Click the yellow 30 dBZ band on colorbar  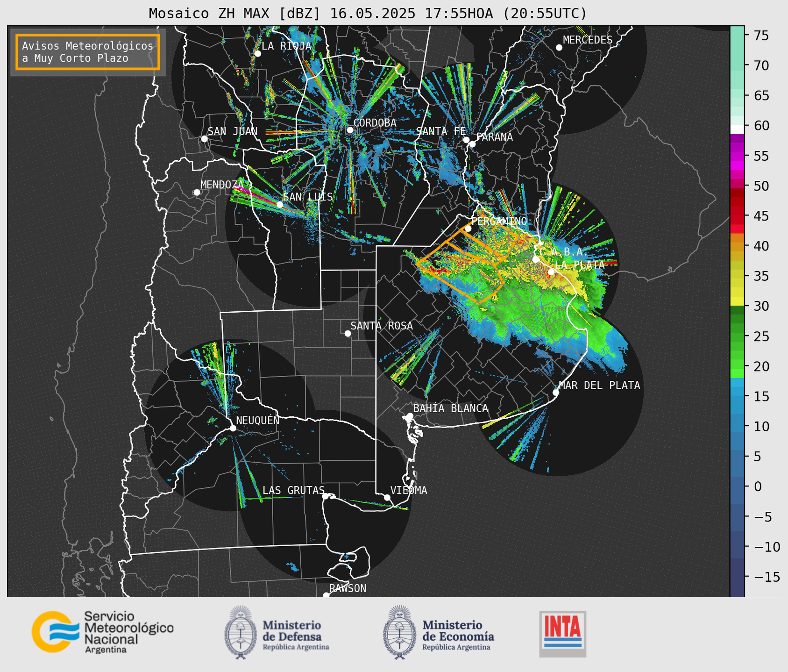737,301
